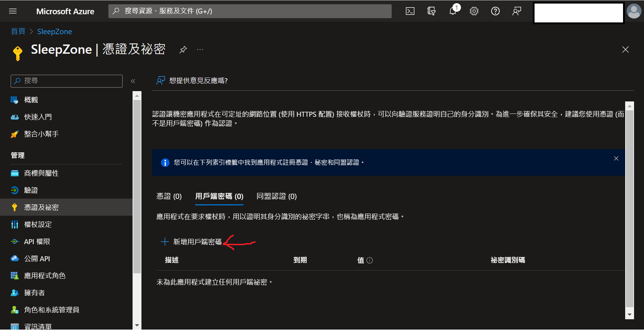Click the content pane scroll down arrow
This screenshot has height=331, width=644.
(x=629, y=315)
